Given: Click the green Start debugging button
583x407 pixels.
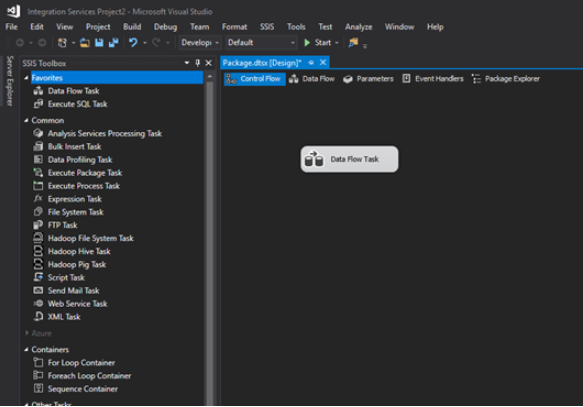Looking at the screenshot, I should (x=318, y=43).
